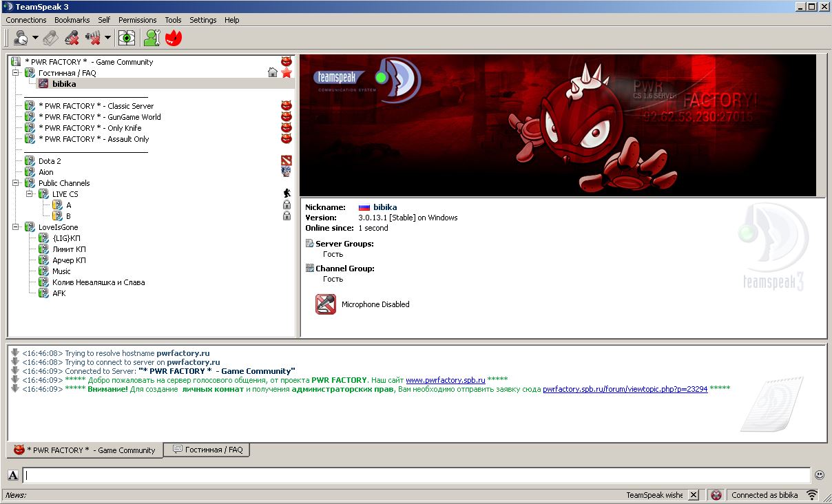Click the text format A button
The image size is (832, 504).
point(13,475)
